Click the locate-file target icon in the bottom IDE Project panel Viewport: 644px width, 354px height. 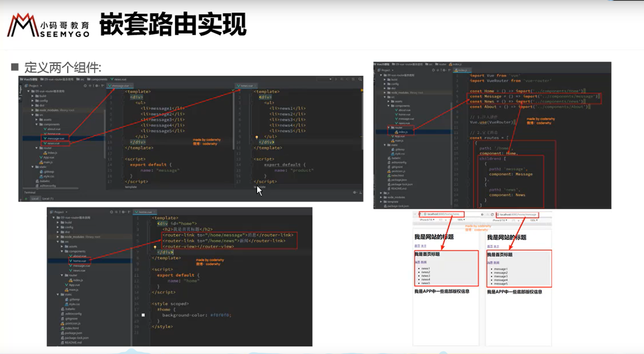112,212
